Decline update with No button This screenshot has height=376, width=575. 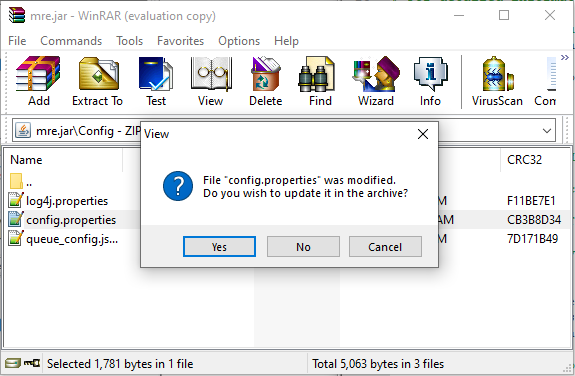tap(303, 247)
